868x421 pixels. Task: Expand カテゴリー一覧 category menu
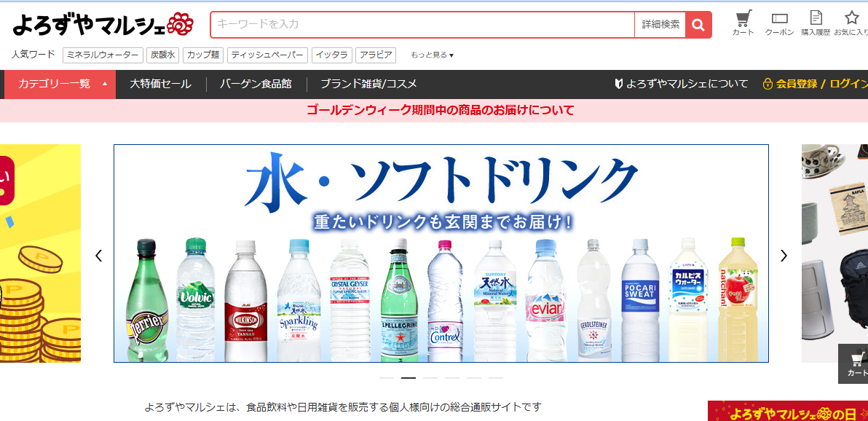click(x=60, y=84)
